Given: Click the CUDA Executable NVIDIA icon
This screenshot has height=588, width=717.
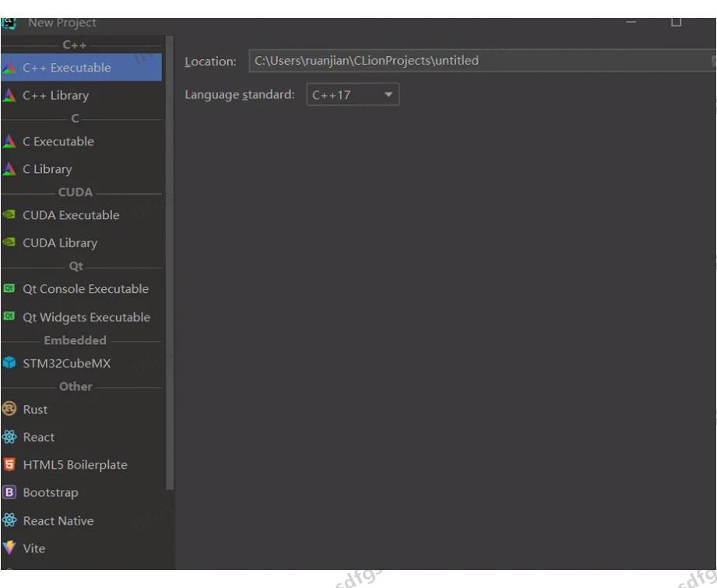Looking at the screenshot, I should [x=9, y=215].
